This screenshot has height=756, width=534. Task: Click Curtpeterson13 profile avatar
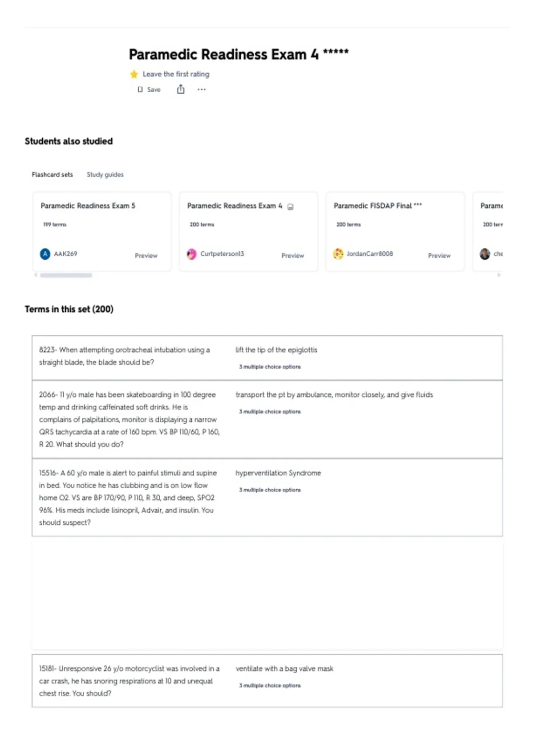pos(191,254)
